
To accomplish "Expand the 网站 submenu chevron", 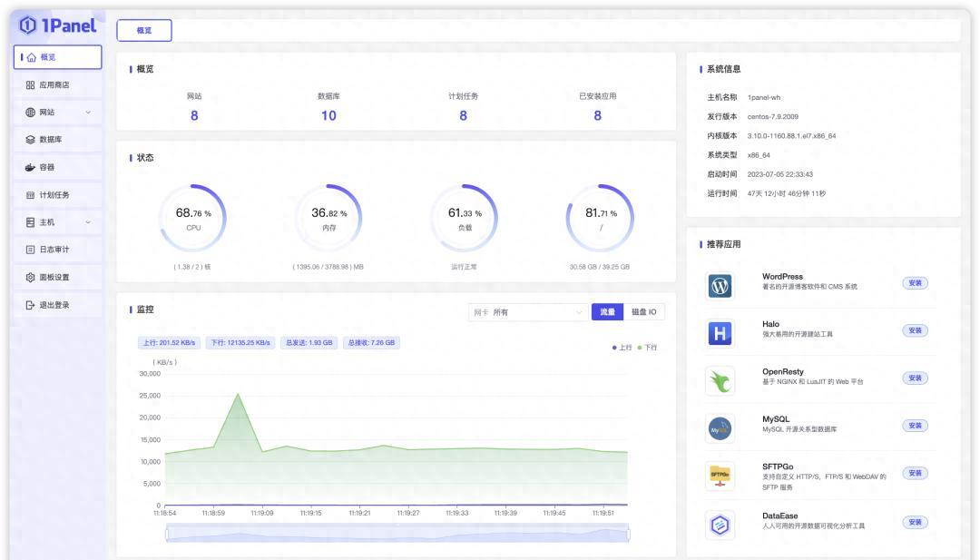I will pyautogui.click(x=88, y=113).
